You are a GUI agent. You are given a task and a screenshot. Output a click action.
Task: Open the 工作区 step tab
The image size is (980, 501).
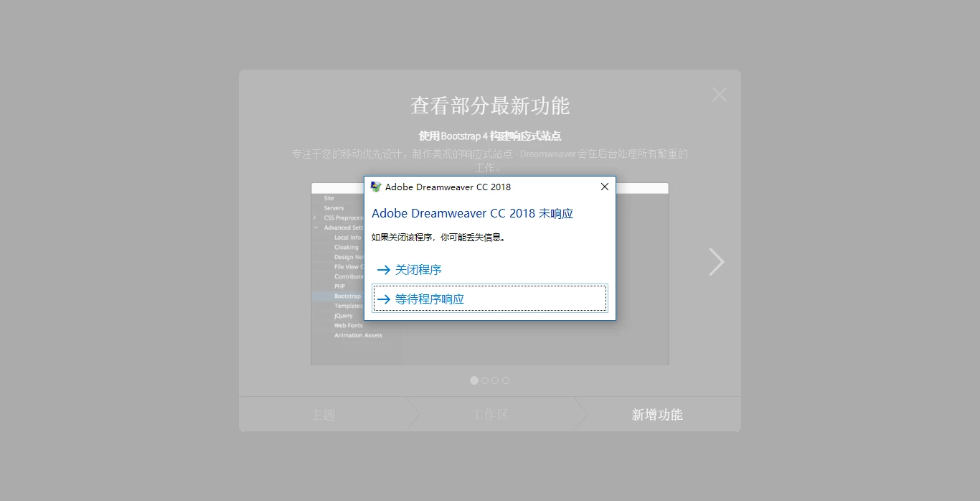490,415
